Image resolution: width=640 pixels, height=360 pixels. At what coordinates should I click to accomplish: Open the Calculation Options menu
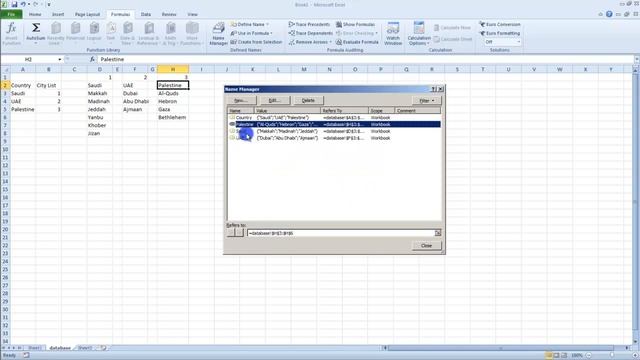(x=419, y=34)
